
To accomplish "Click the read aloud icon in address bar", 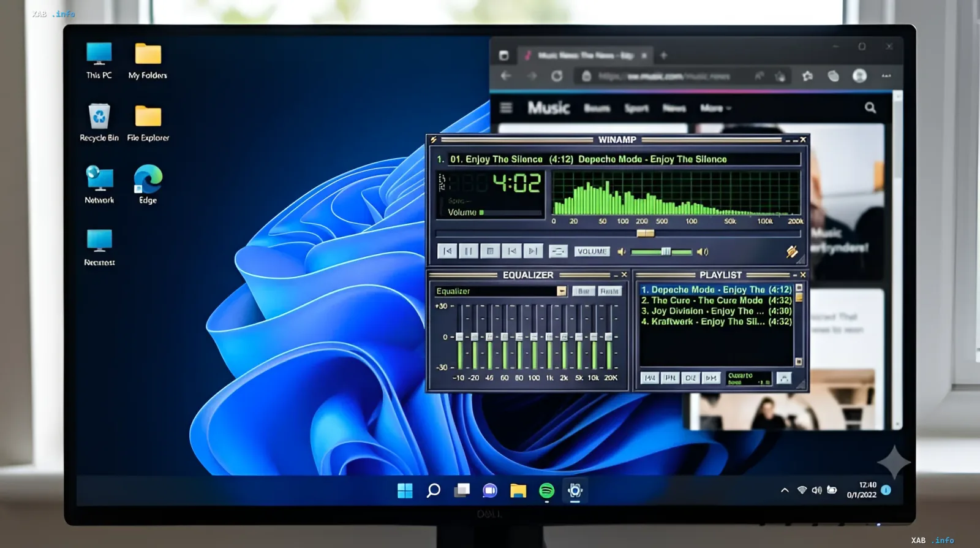I will [759, 76].
